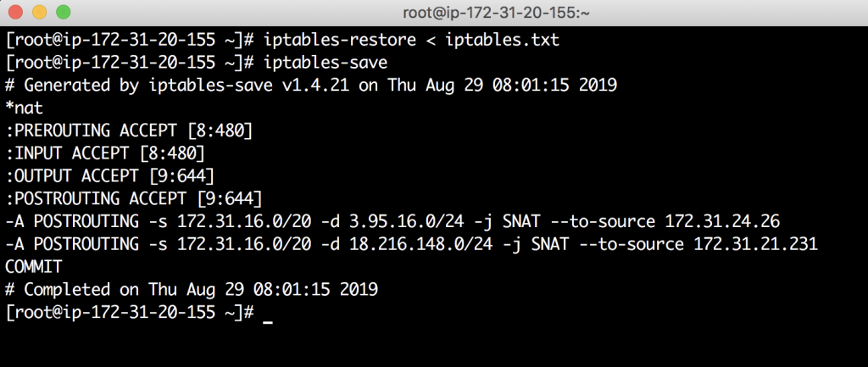The image size is (868, 367).
Task: Click the Completed on Thu Aug 29 line
Action: point(192,290)
